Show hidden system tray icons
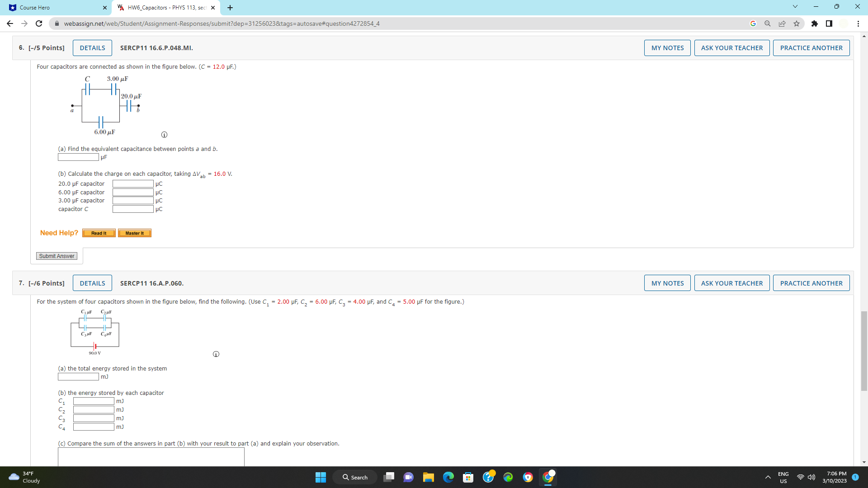 coord(768,477)
